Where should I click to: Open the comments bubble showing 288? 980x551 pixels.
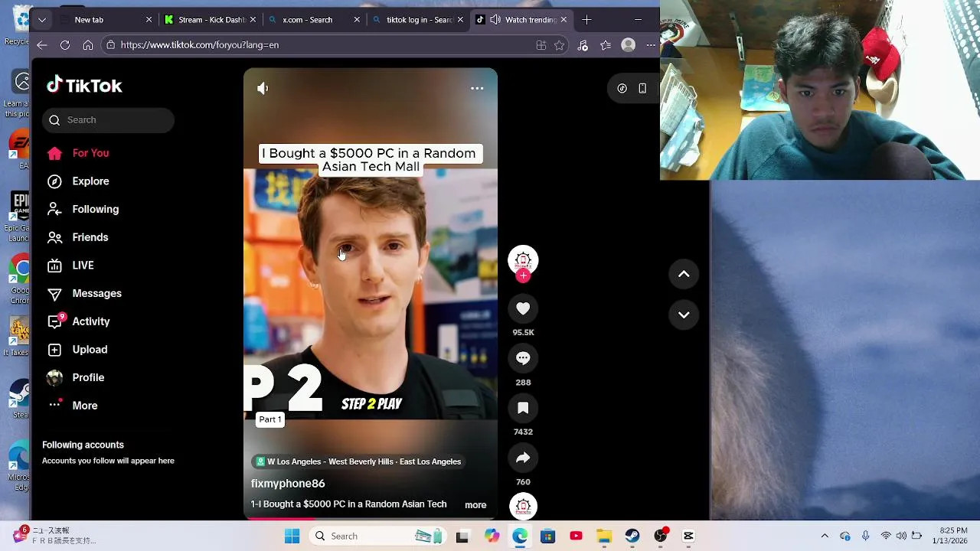point(523,358)
